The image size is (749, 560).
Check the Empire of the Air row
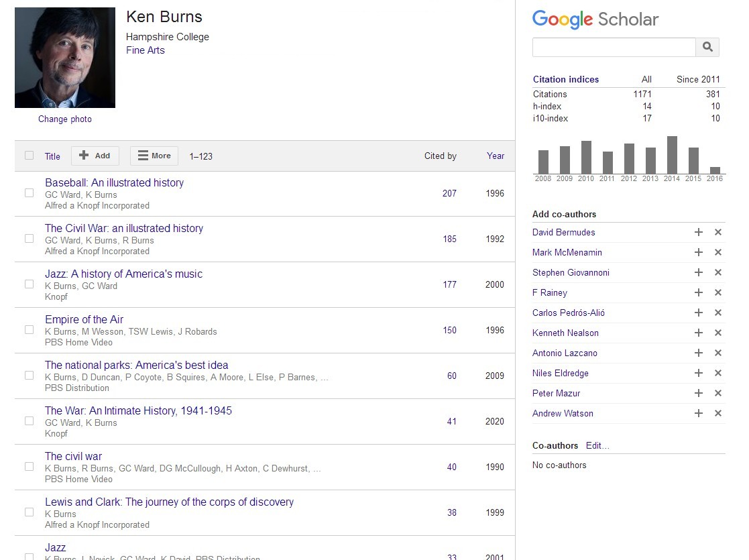[x=29, y=329]
